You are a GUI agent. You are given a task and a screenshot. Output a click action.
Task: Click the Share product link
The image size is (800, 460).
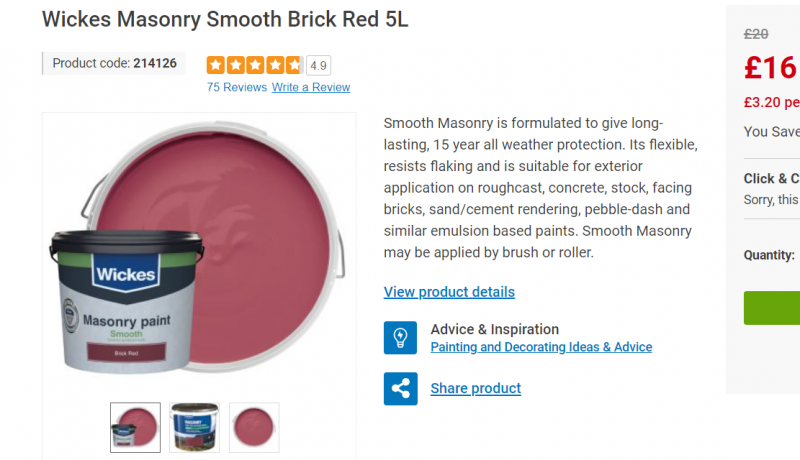tap(475, 388)
